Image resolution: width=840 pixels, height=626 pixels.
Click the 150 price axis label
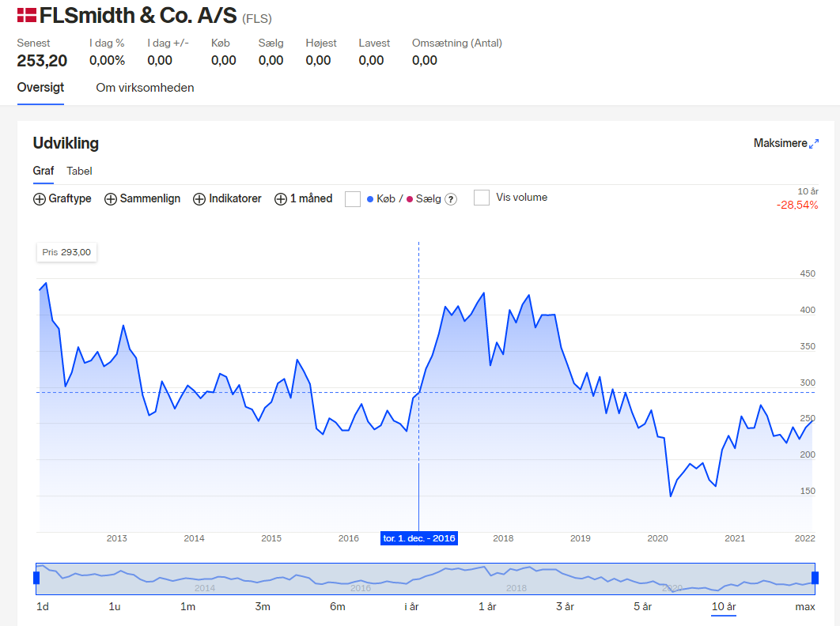pos(808,491)
